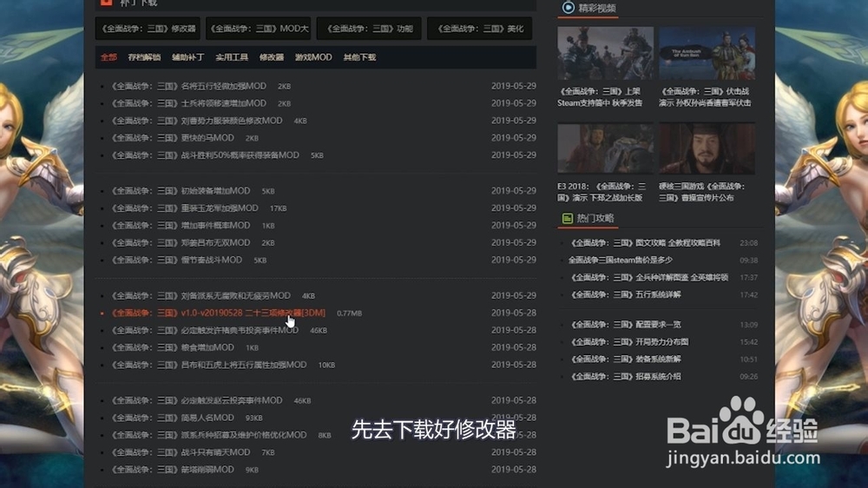Open the 《全面战争：三国》美化 category button

point(480,29)
